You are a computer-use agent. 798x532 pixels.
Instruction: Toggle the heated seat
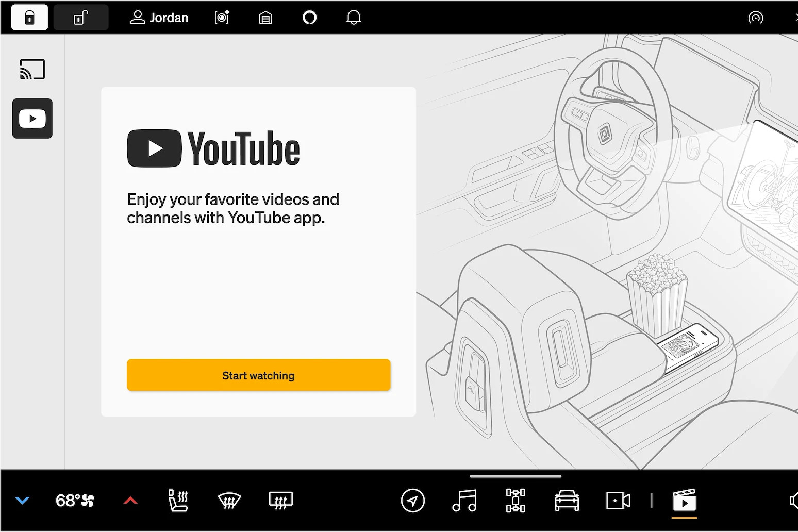[x=178, y=500]
